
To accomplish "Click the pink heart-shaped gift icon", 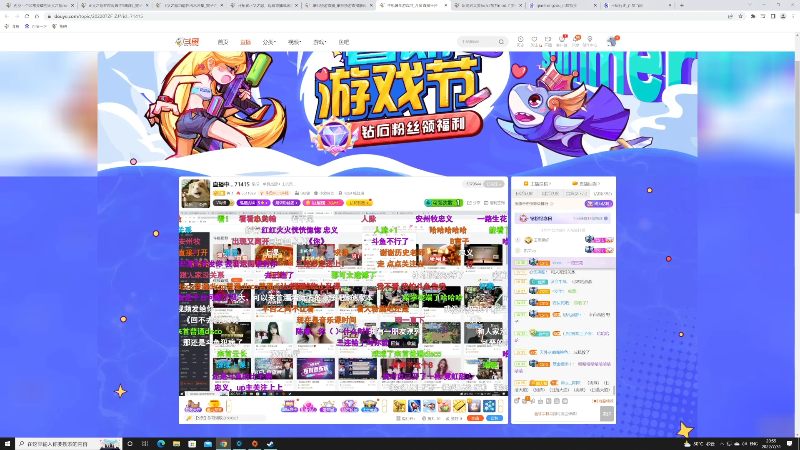I will (x=308, y=406).
